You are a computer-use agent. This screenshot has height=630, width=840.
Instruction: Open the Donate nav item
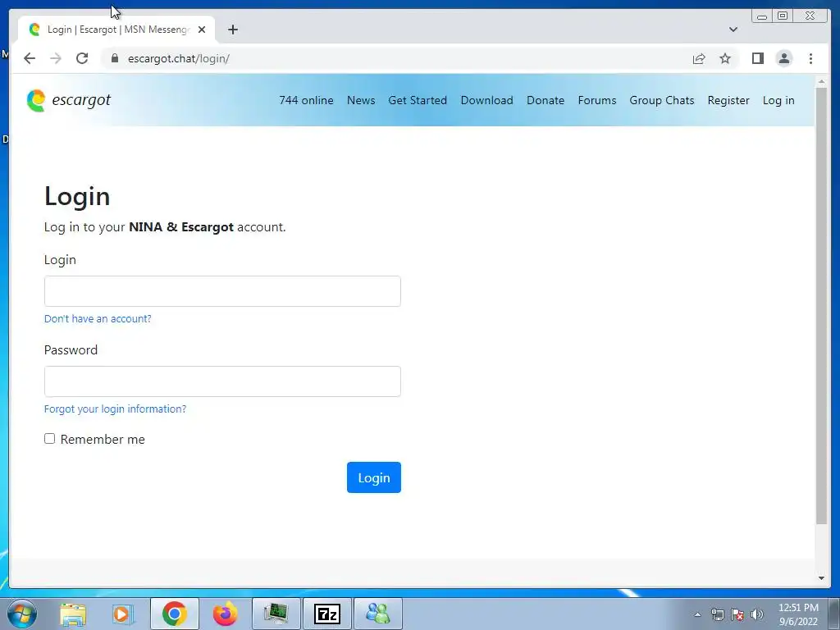click(x=546, y=100)
